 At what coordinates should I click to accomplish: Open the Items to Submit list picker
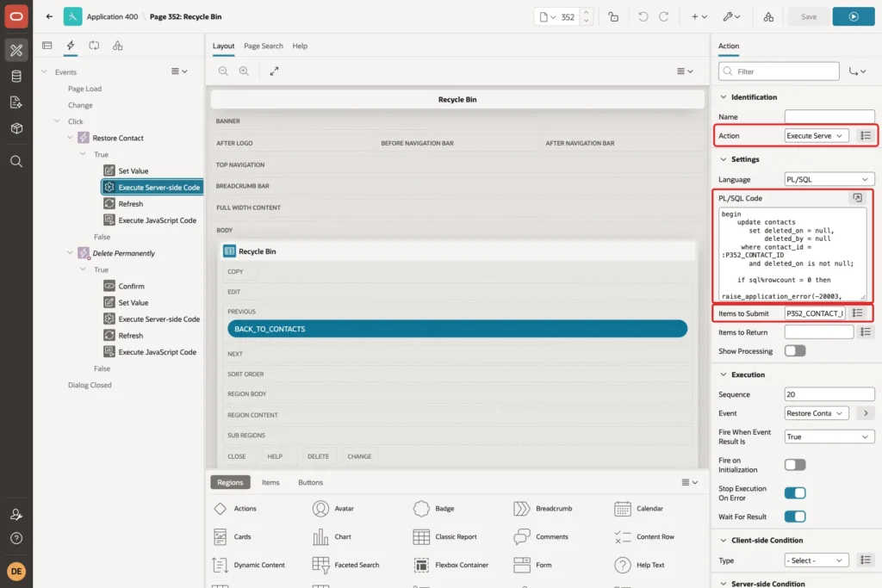857,313
